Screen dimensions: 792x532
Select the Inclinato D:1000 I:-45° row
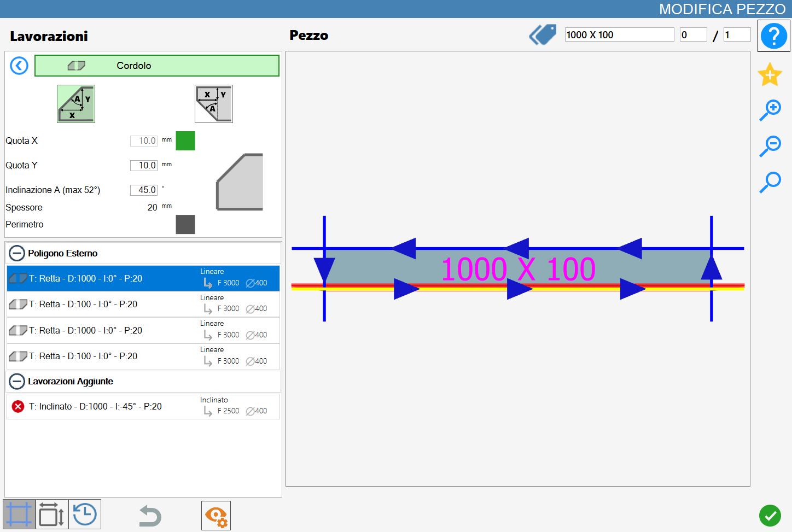pos(143,406)
